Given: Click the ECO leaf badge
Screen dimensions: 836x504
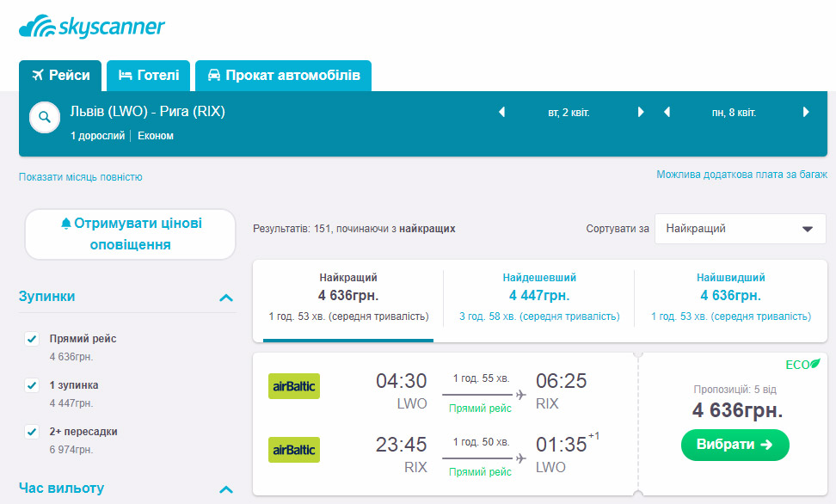Looking at the screenshot, I should pyautogui.click(x=803, y=365).
